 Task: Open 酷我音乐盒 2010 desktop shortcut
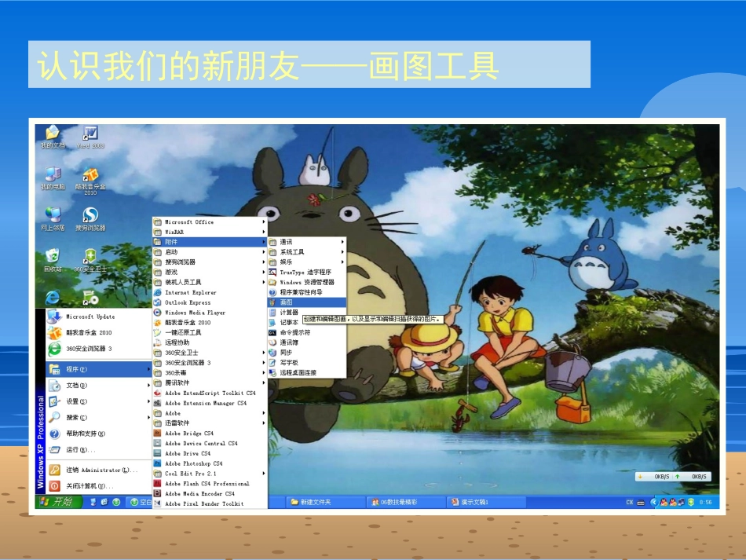(90, 181)
